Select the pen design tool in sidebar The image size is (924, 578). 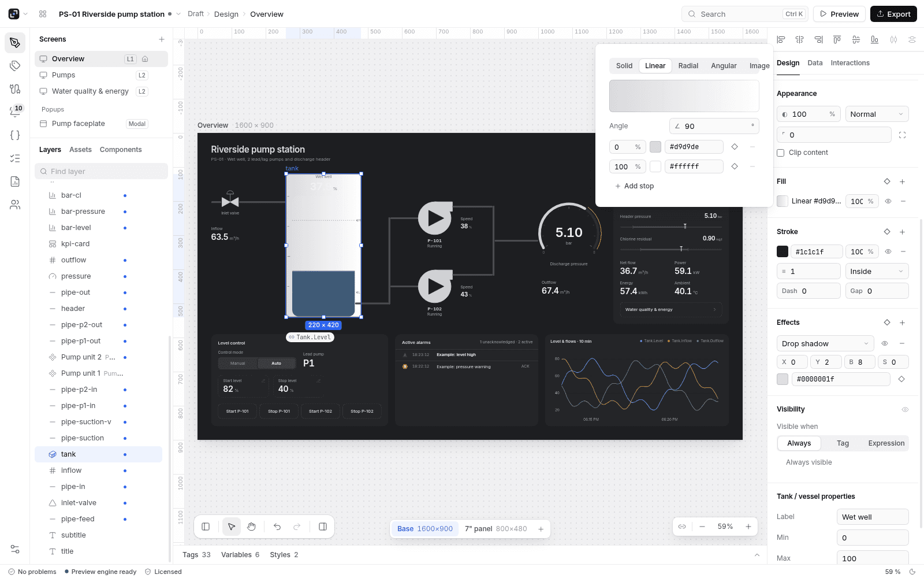[x=15, y=43]
